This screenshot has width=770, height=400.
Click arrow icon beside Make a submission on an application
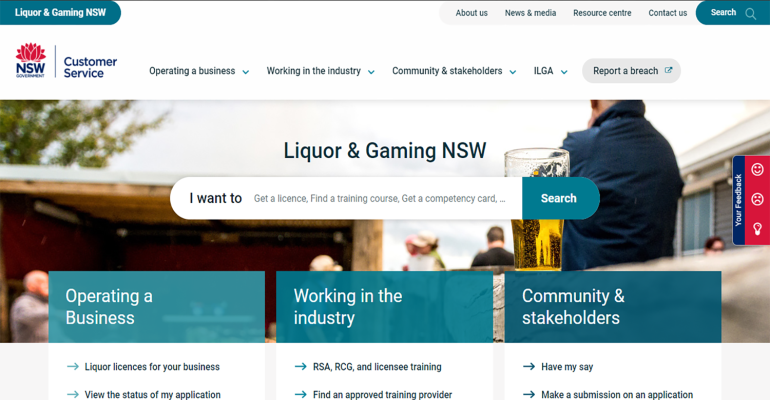coord(529,394)
